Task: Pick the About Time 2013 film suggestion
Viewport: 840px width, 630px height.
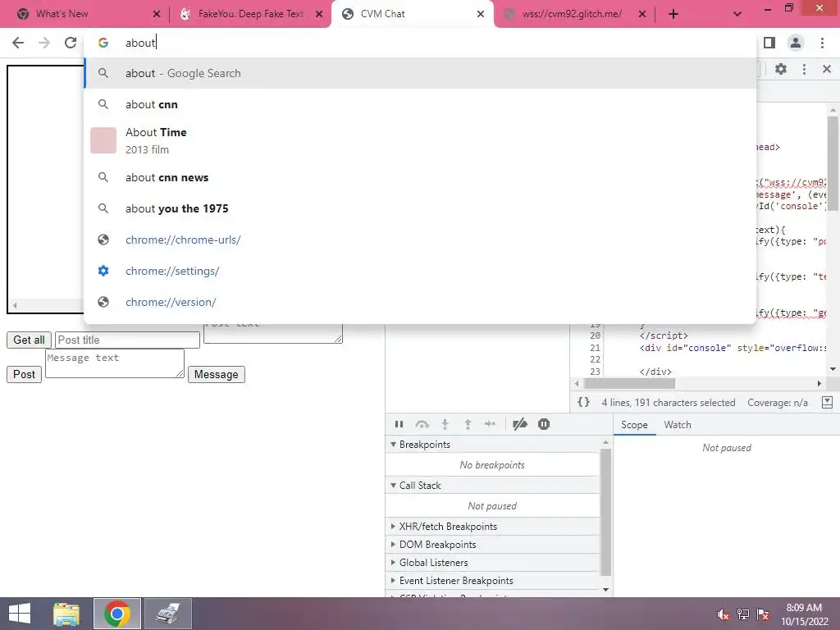Action: pos(420,140)
